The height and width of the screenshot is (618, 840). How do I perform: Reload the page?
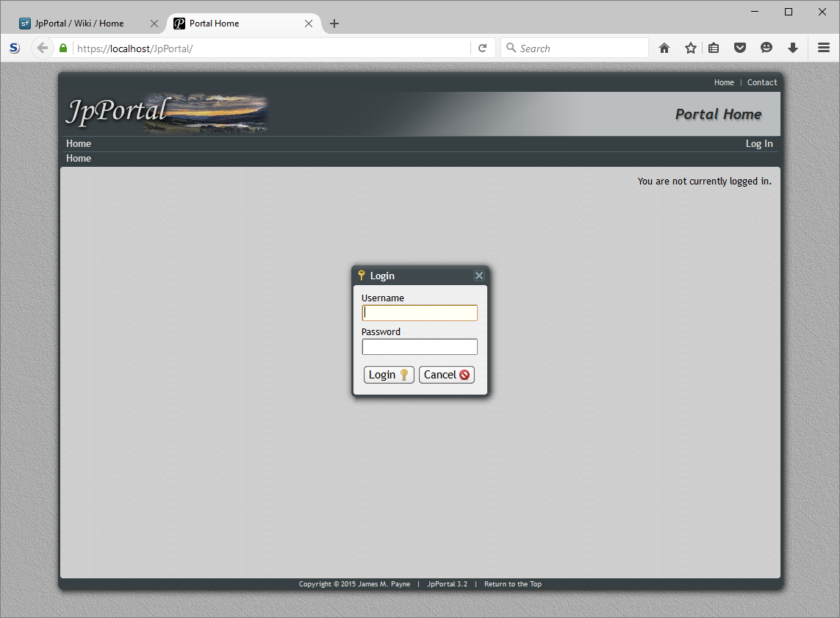(483, 47)
